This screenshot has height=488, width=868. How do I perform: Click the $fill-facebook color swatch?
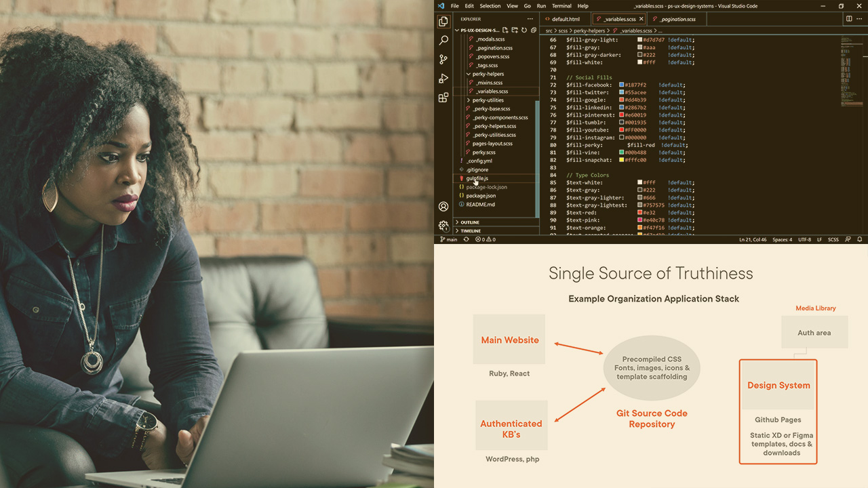621,85
